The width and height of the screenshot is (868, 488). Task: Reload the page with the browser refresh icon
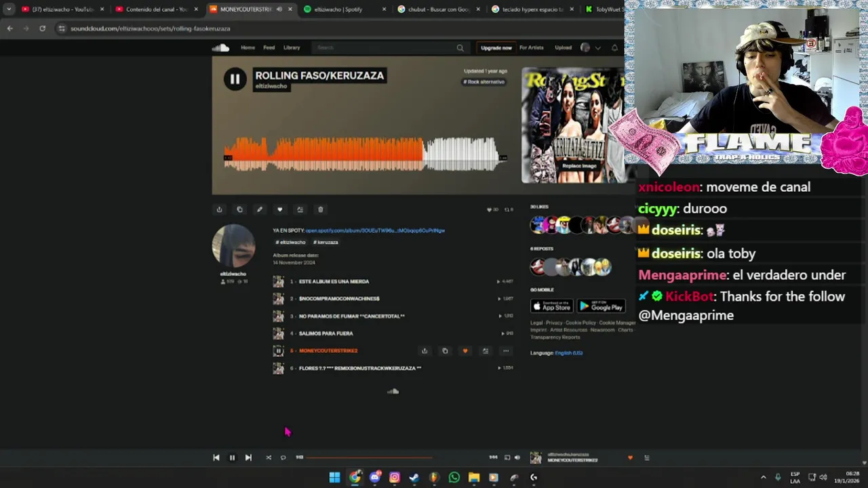42,28
